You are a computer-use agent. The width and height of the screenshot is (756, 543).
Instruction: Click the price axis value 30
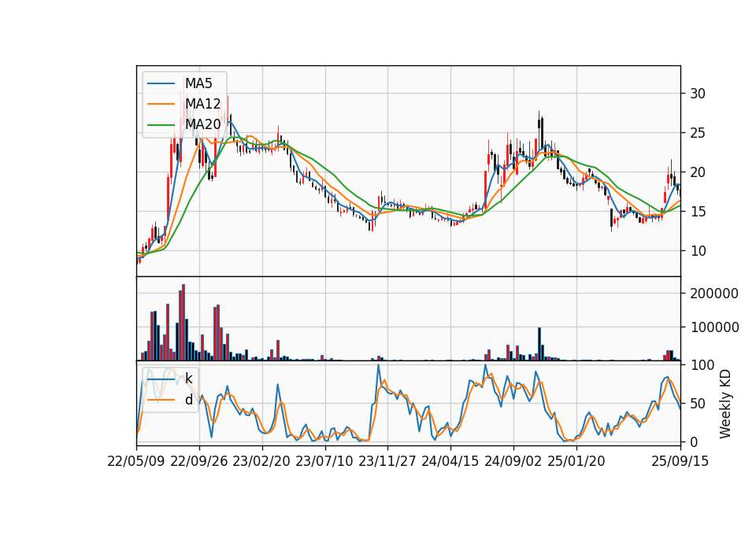pyautogui.click(x=698, y=94)
